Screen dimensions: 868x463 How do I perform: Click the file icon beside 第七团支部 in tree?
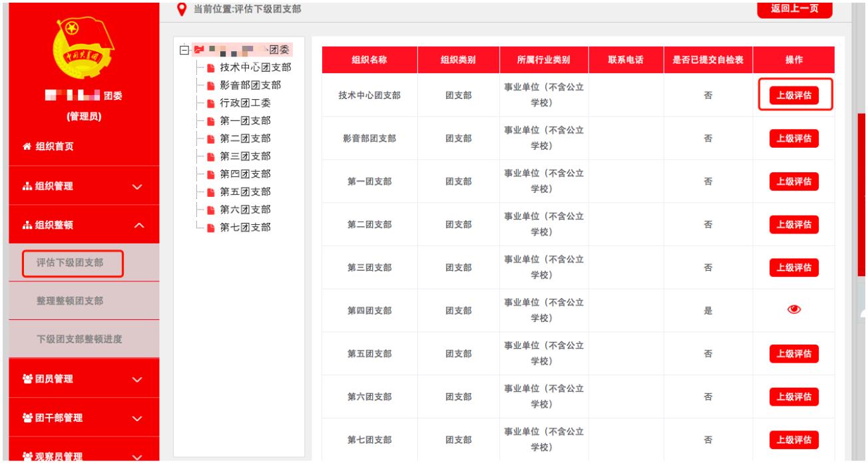(x=210, y=228)
